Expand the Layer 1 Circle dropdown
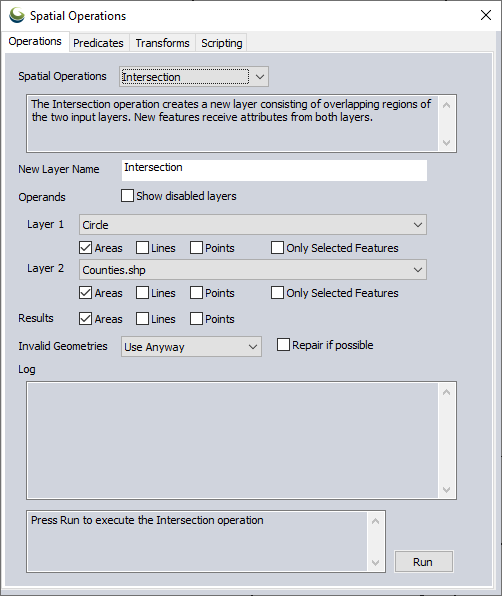502x596 pixels. tap(253, 225)
